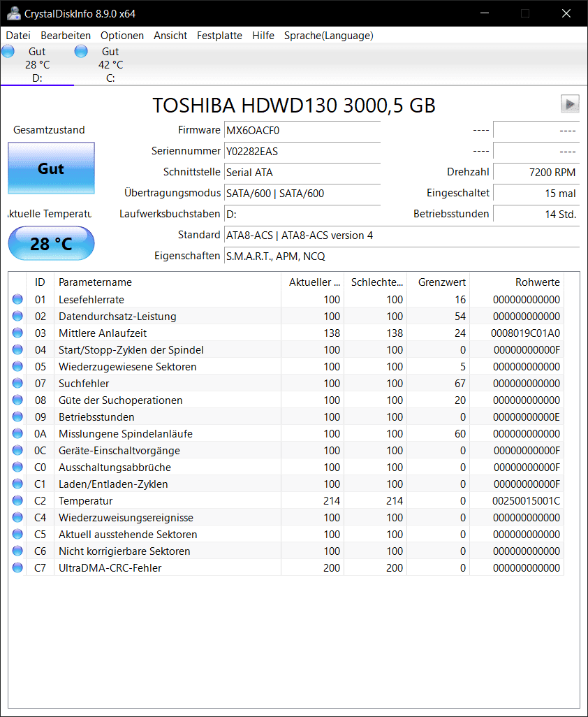Click the next disk arrow button
588x717 pixels.
[x=570, y=104]
